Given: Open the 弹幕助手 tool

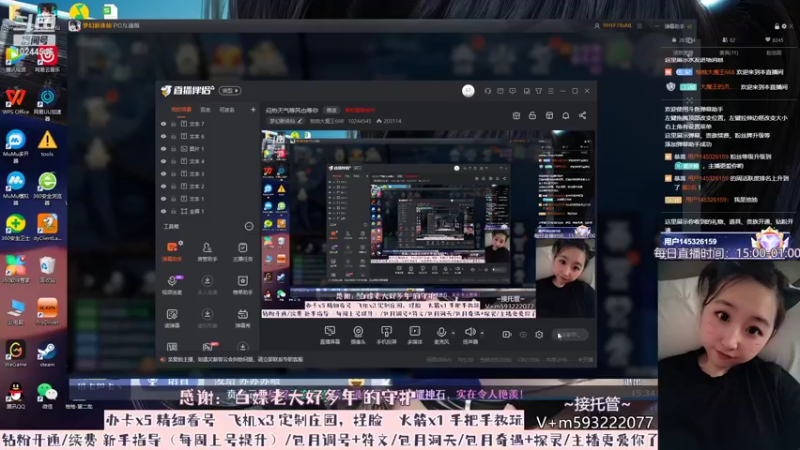Looking at the screenshot, I should (x=172, y=252).
